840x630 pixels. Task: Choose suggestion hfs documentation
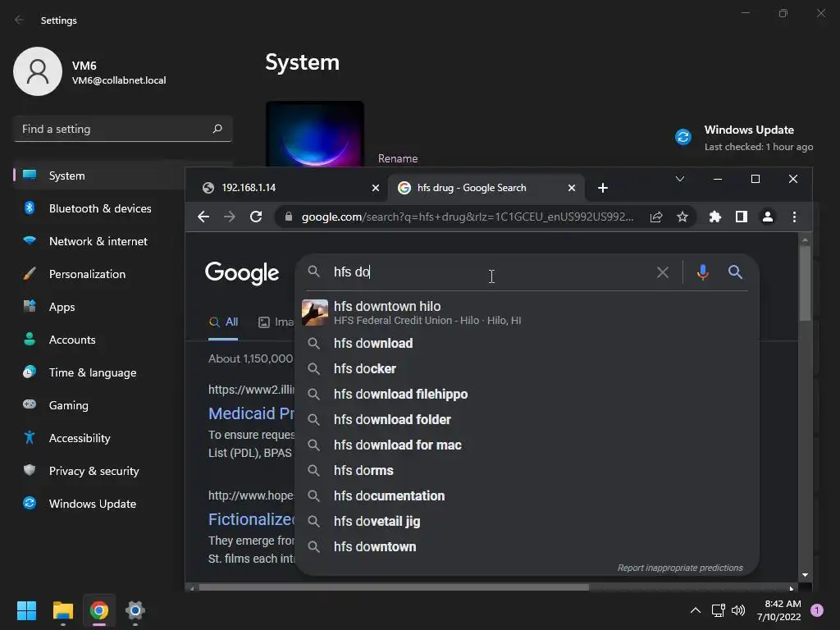tap(527, 496)
